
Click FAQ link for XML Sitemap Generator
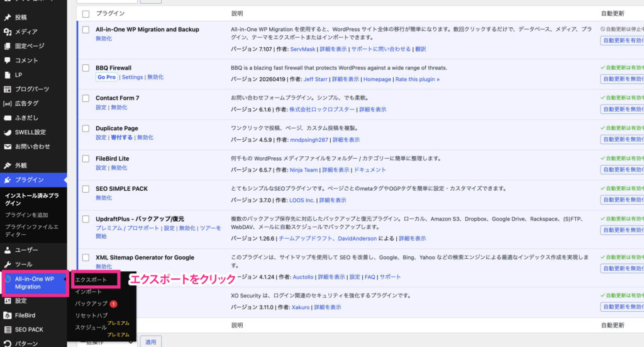[370, 277]
